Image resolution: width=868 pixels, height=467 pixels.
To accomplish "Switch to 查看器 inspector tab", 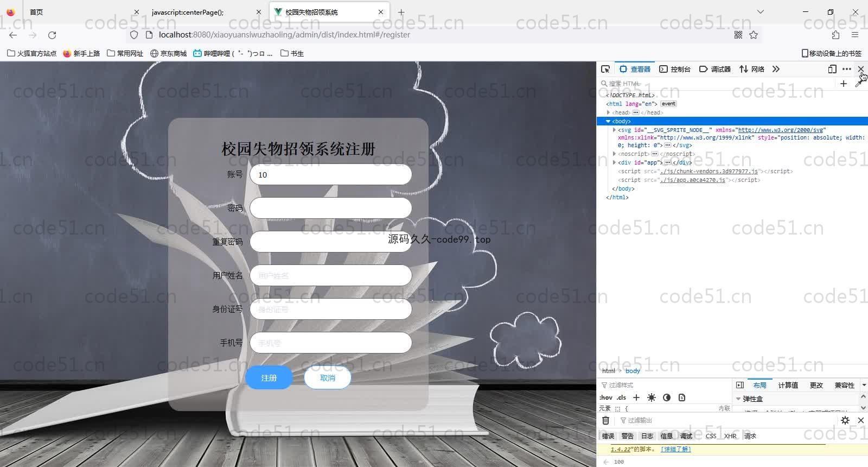I will pos(635,69).
